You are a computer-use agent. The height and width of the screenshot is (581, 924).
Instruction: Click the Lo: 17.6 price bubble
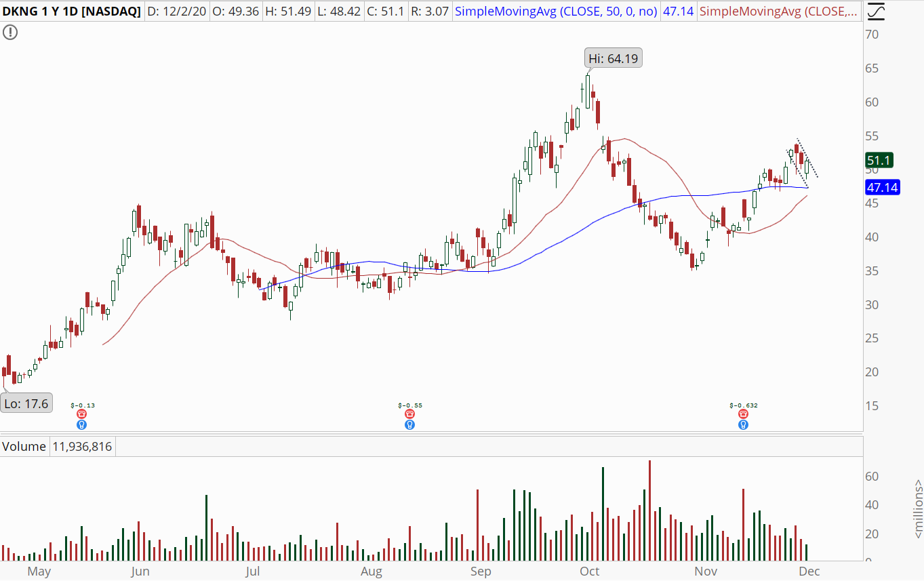click(x=27, y=403)
